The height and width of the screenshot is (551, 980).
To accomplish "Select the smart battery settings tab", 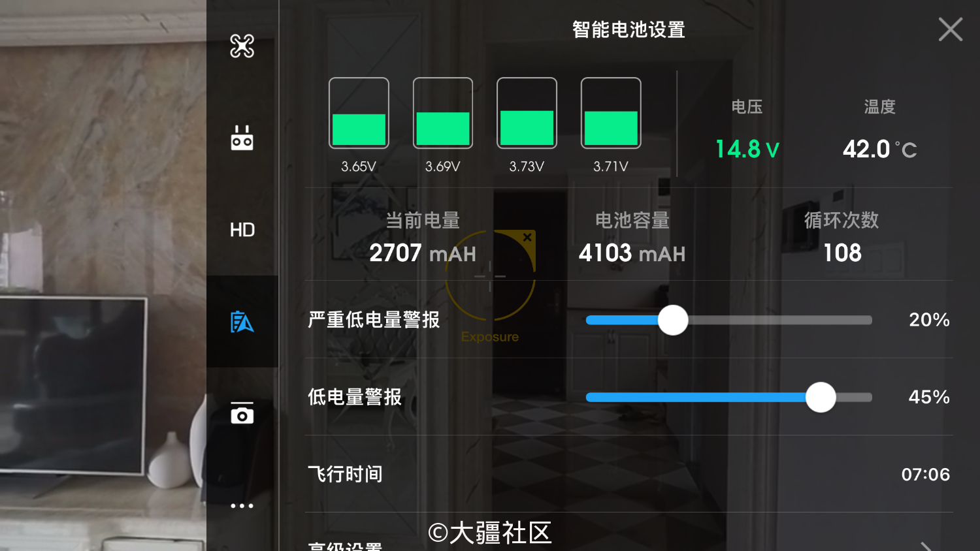I will (x=242, y=321).
